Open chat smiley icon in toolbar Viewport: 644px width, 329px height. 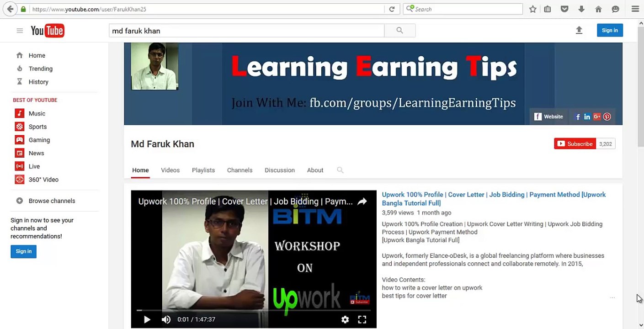coord(615,9)
